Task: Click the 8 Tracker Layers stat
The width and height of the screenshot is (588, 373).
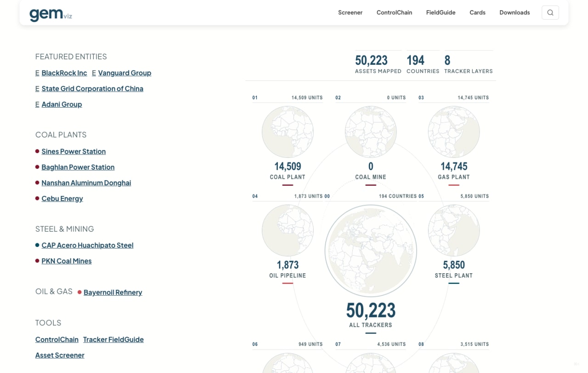Action: 447,60
